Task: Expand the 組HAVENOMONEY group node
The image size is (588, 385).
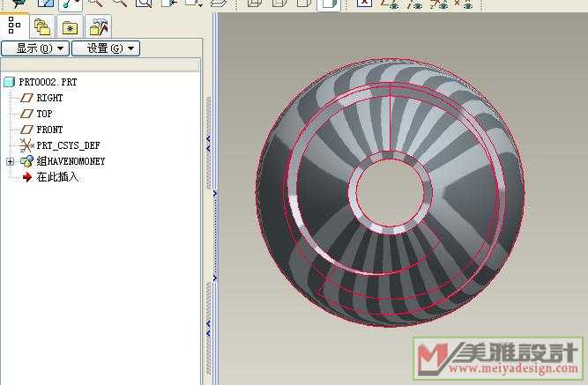Action: coord(10,161)
